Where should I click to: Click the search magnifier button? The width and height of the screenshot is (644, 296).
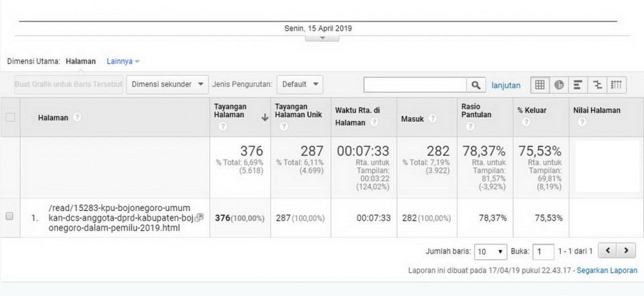pos(476,84)
